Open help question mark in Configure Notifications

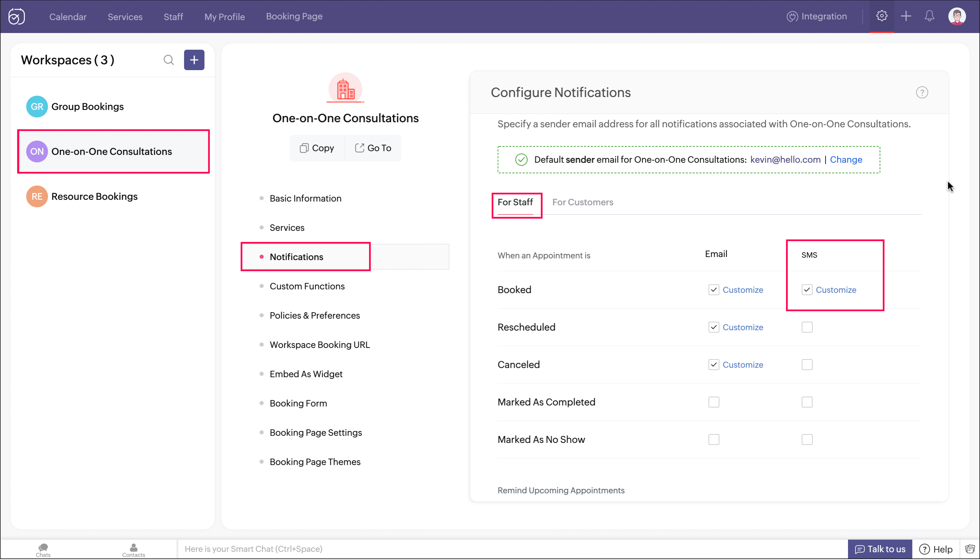coord(922,93)
